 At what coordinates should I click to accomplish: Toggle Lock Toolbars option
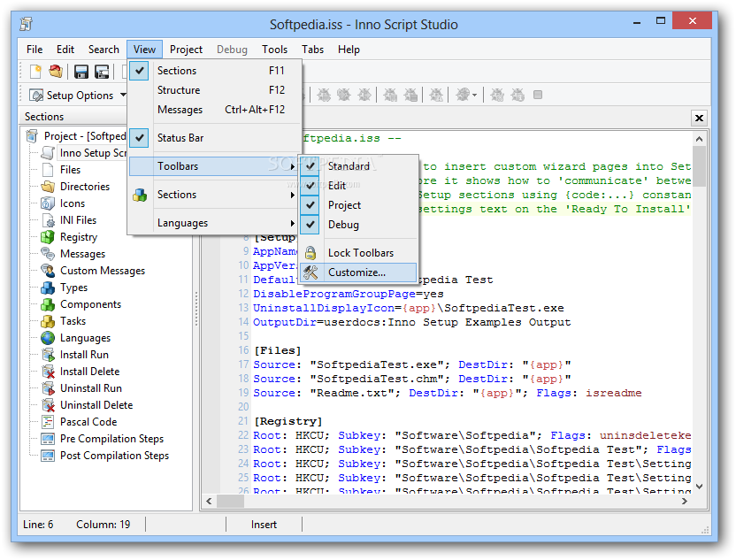358,252
